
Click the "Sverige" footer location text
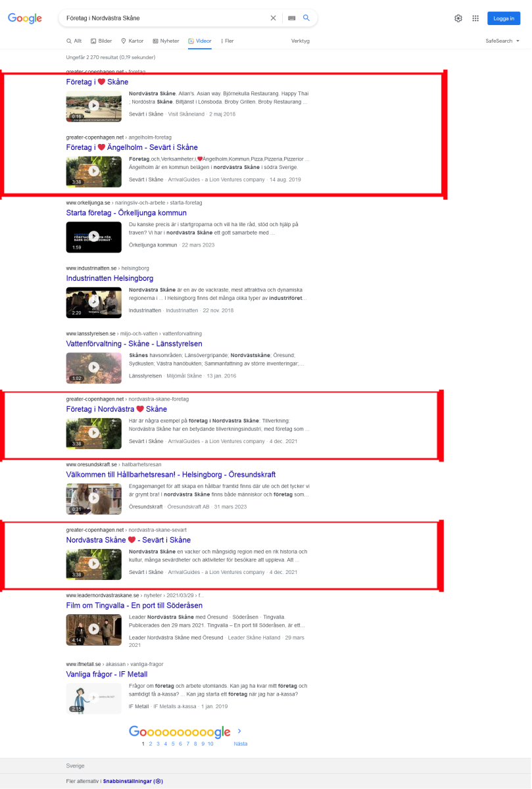[x=76, y=766]
